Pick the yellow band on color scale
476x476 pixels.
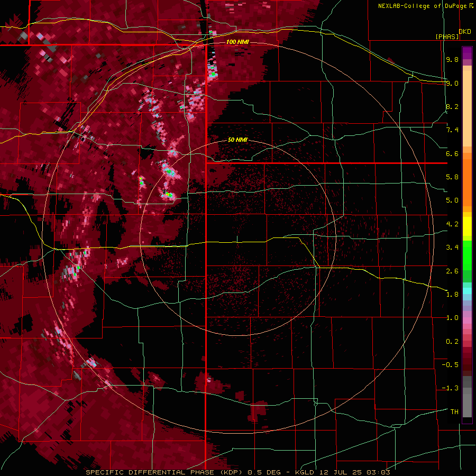[x=467, y=226]
